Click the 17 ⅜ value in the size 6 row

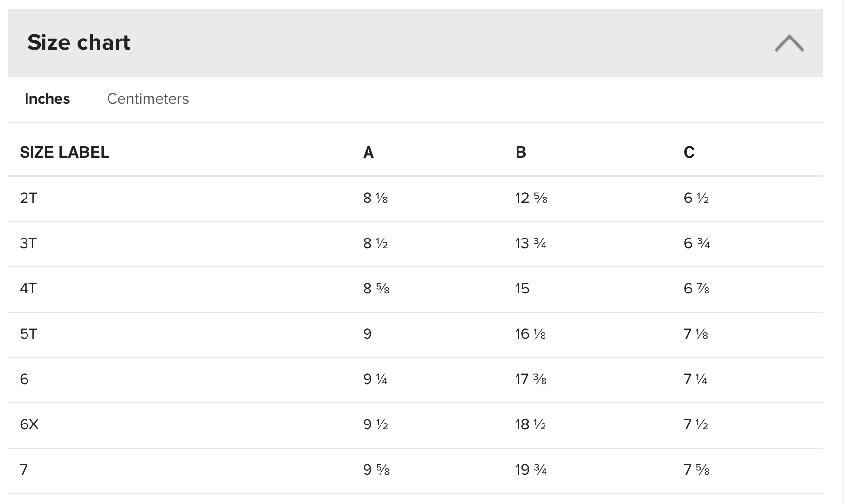(x=531, y=379)
